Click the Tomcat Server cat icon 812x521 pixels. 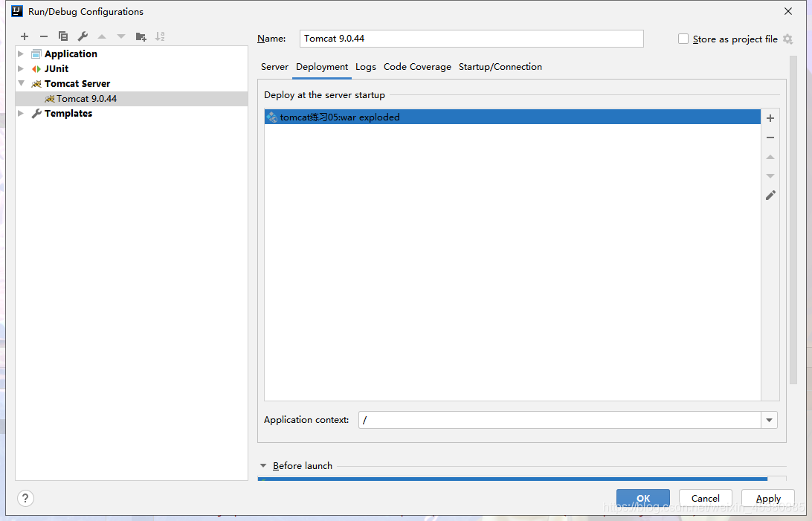tap(36, 84)
